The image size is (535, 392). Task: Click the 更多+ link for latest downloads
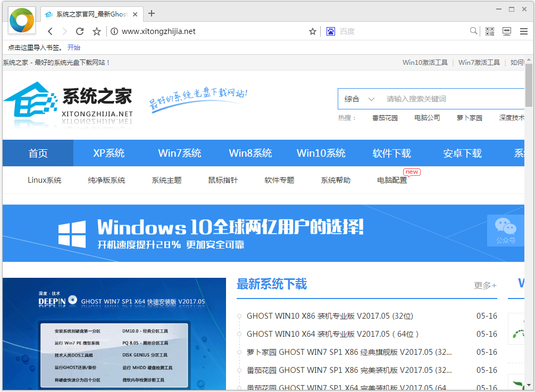484,285
